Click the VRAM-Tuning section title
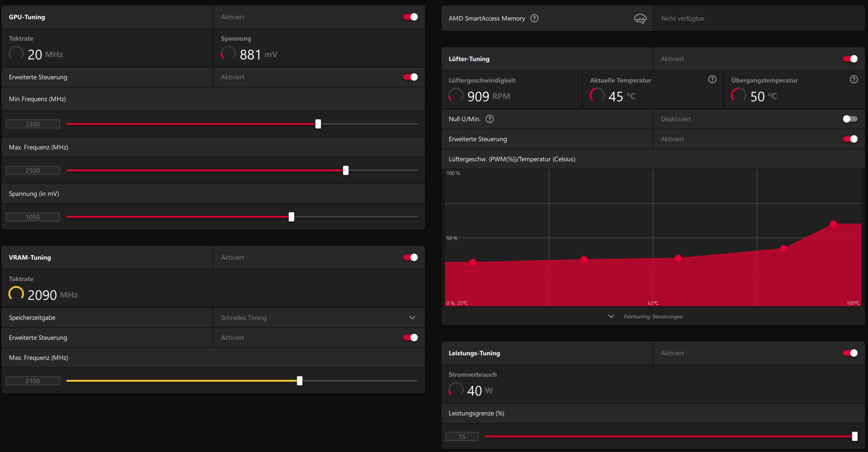The height and width of the screenshot is (452, 868). pos(30,257)
